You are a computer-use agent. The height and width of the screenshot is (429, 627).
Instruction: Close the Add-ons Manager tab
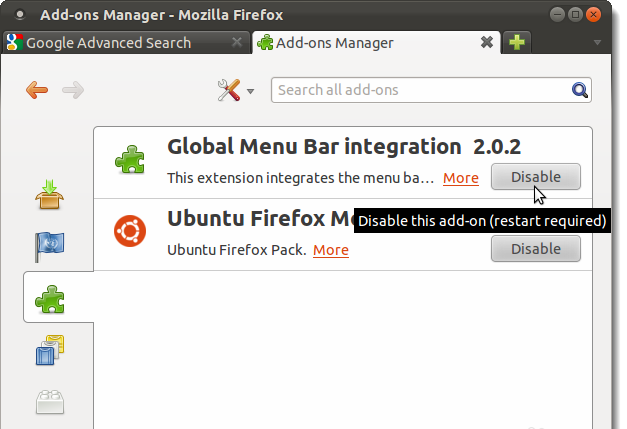486,43
